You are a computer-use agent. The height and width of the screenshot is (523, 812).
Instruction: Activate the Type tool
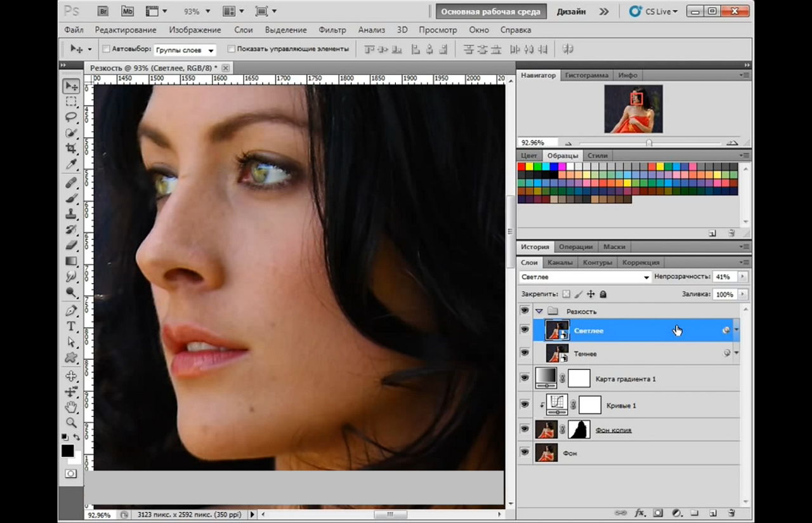(71, 326)
